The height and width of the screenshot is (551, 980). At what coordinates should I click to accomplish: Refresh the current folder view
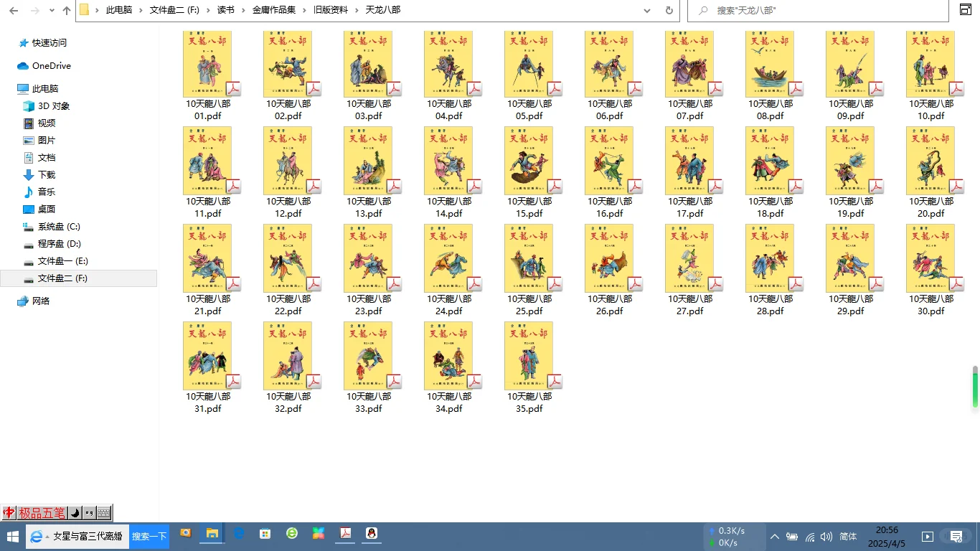coord(669,11)
